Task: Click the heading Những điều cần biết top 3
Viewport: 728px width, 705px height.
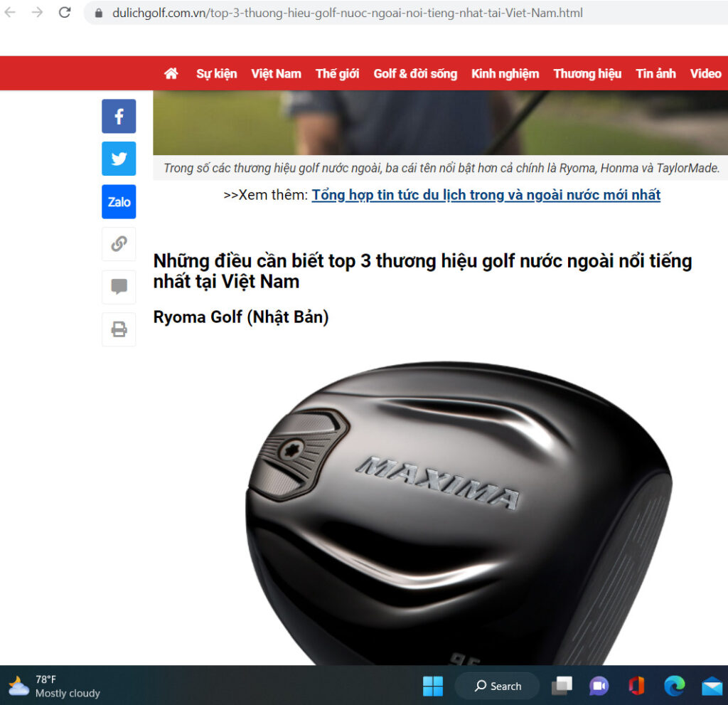Action: [x=422, y=272]
